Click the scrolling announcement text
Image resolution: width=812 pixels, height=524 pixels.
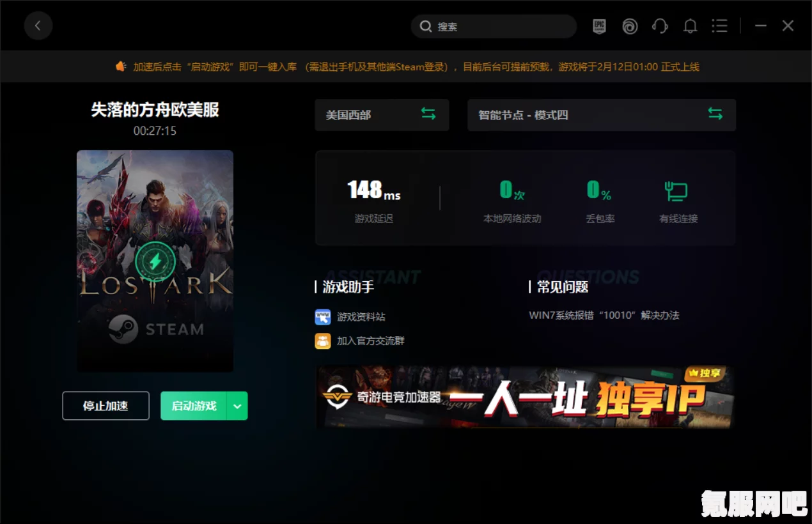point(416,66)
